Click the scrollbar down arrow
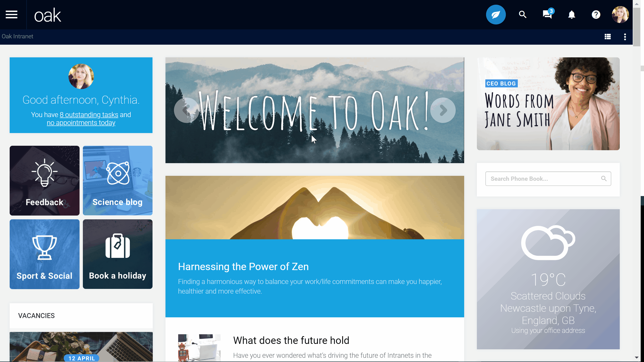The height and width of the screenshot is (362, 644). pos(636,358)
